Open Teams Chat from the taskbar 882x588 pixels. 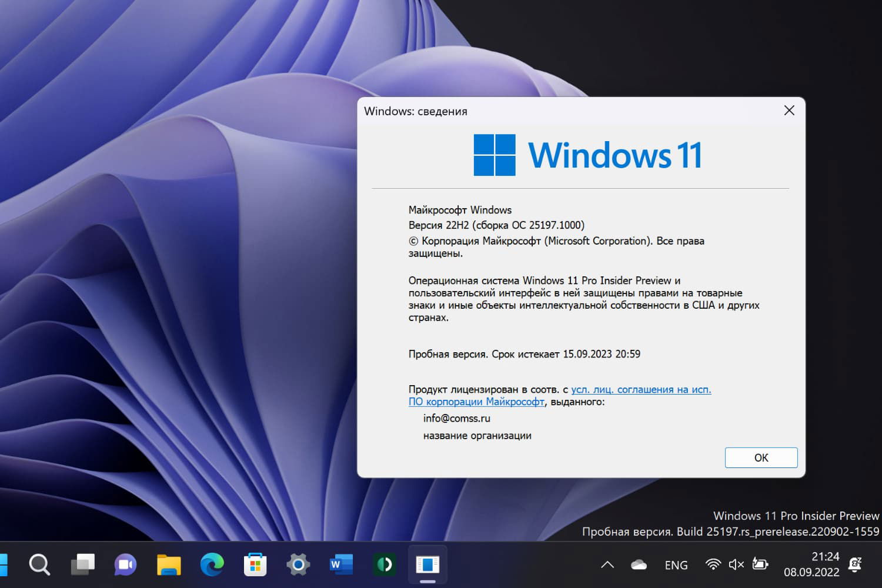tap(125, 564)
